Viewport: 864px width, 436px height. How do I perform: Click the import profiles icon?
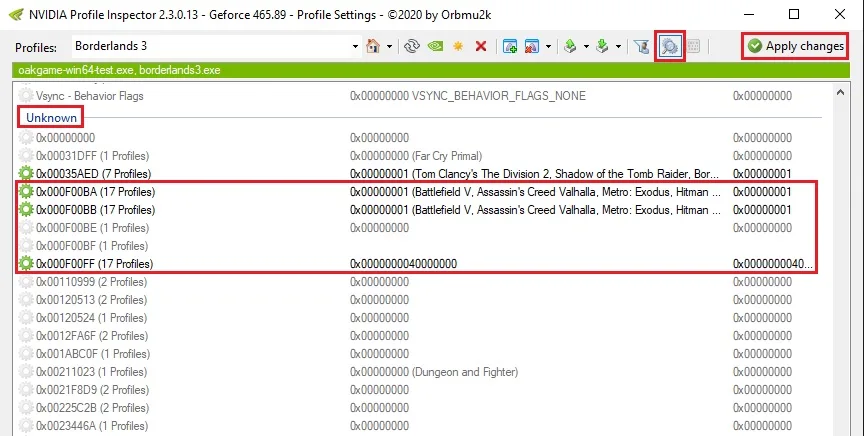pos(602,46)
